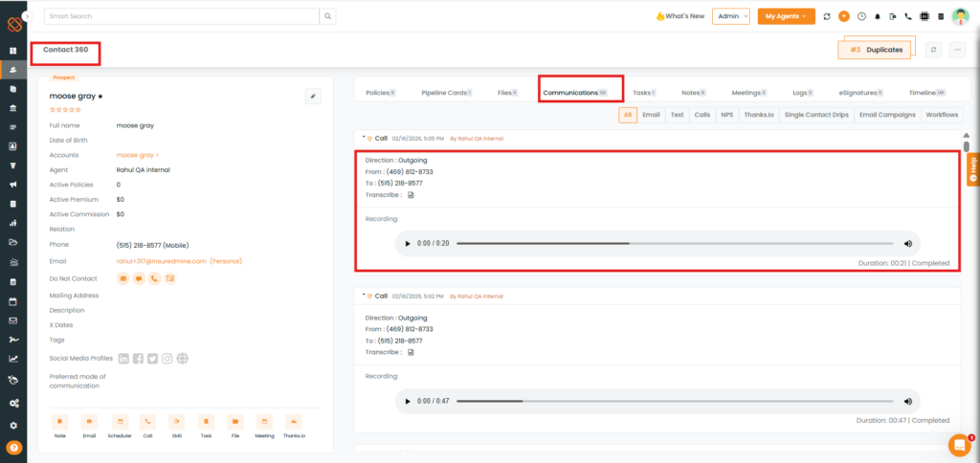The image size is (980, 463).
Task: Click the SMS quick action icon
Action: point(177,421)
